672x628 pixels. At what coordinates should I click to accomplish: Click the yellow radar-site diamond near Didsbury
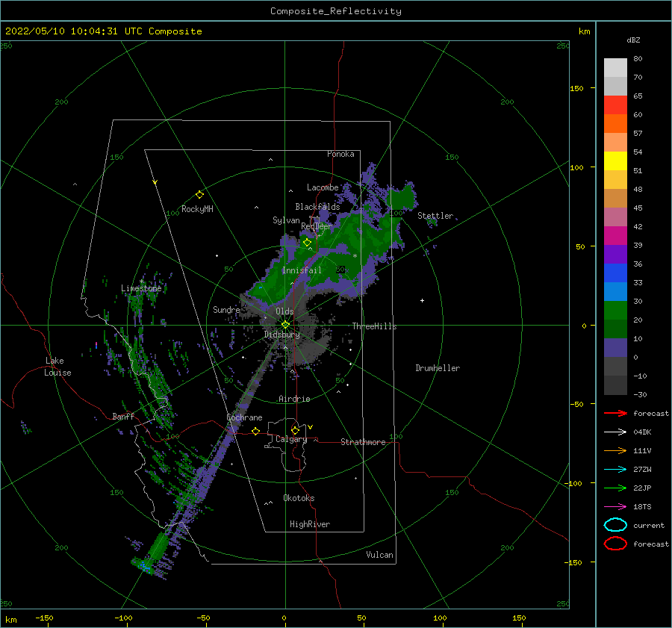click(285, 325)
